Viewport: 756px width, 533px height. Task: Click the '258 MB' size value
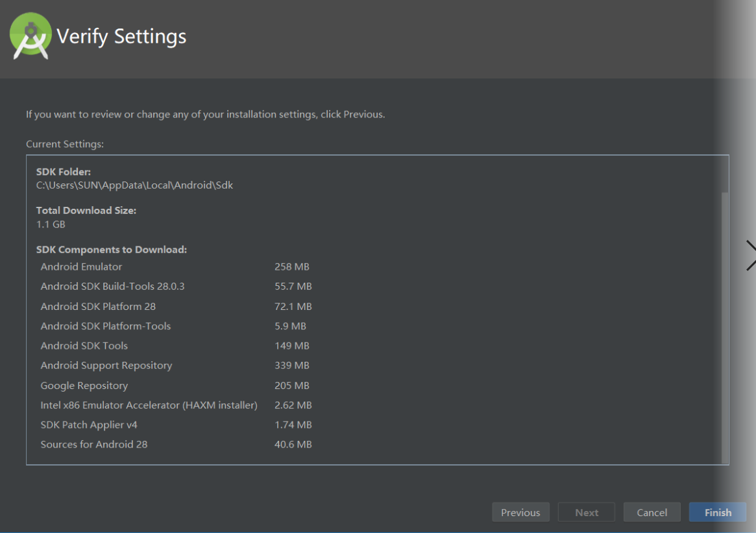tap(292, 266)
